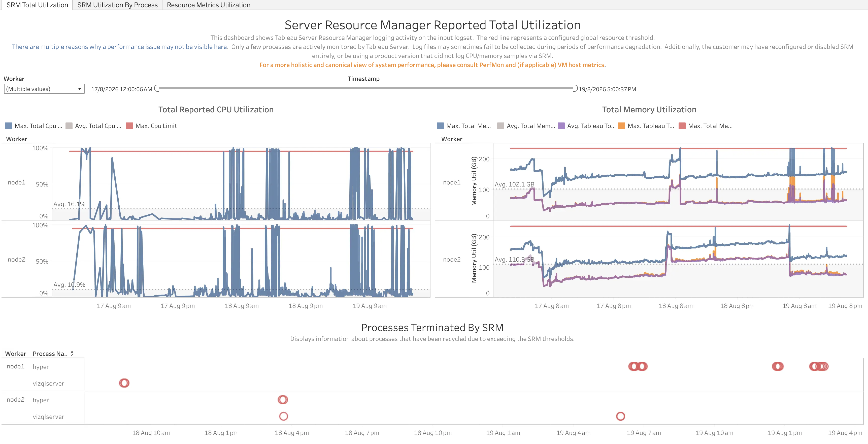
Task: Click the node1 Memory Util (GB) axis title
Action: 474,181
